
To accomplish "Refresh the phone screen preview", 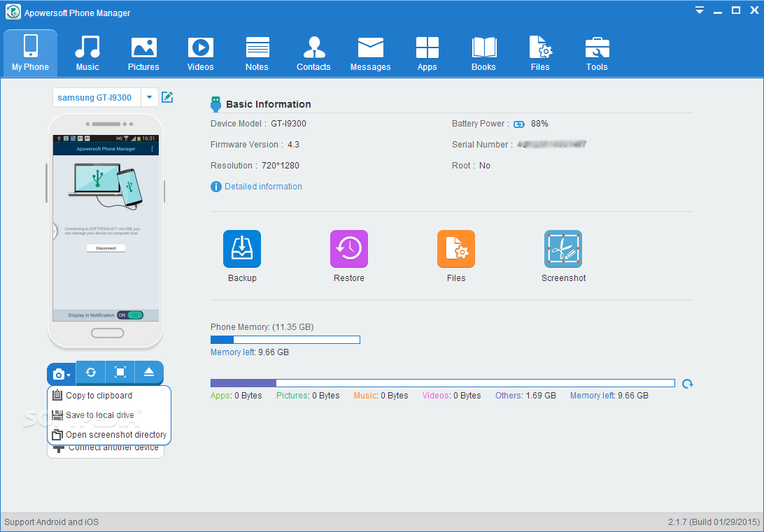I will 91,373.
